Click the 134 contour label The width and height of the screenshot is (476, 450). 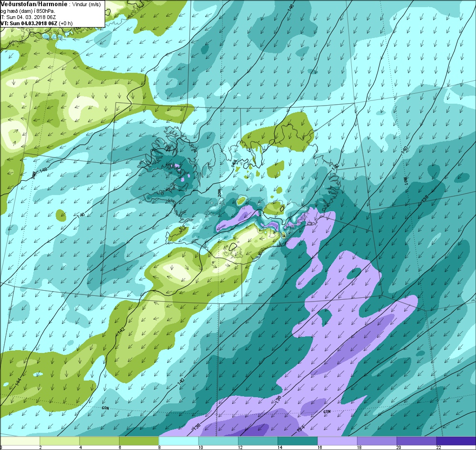tap(301, 429)
